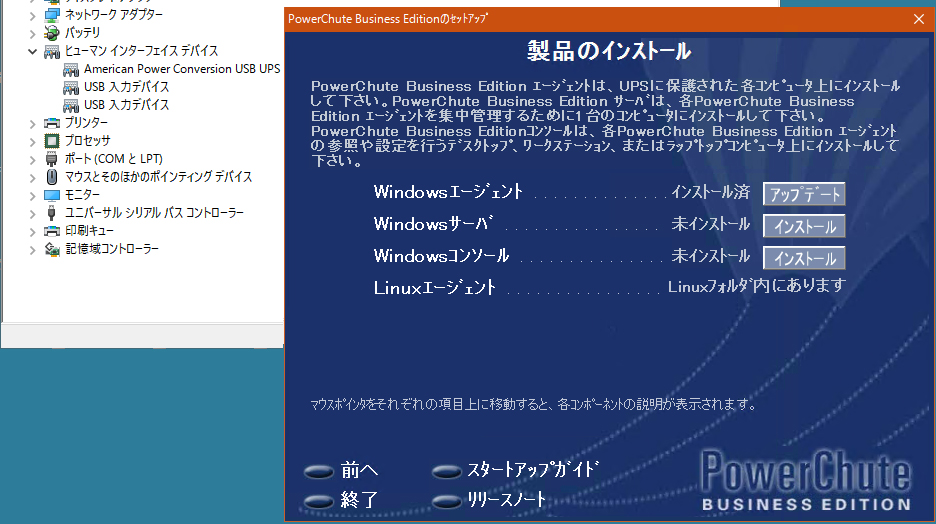This screenshot has height=524, width=936.
Task: Click the network adapter icon in Device Manager
Action: point(52,15)
